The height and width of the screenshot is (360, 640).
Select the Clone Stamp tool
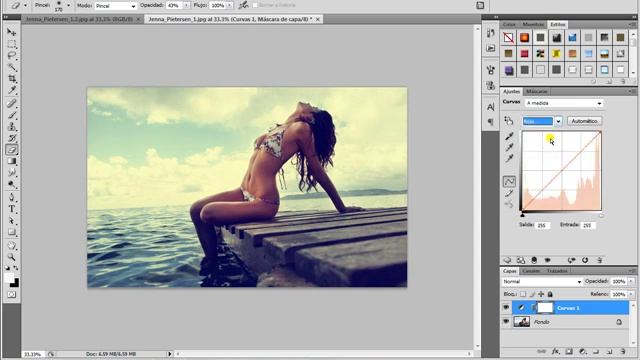(x=12, y=127)
